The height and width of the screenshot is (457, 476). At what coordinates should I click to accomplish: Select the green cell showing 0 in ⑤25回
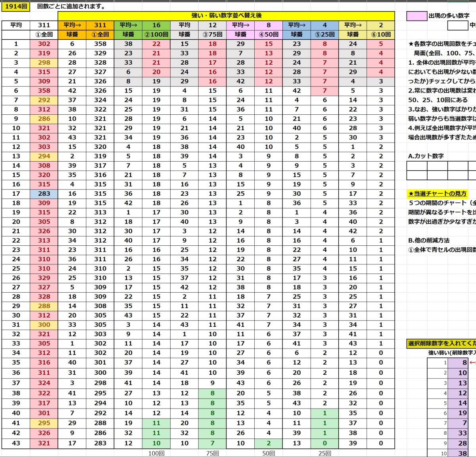[x=324, y=444]
